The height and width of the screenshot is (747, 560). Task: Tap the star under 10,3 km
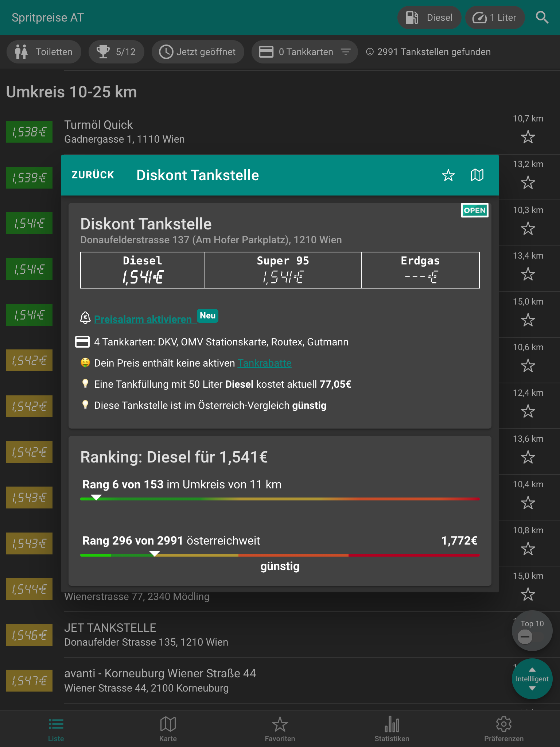point(528,229)
